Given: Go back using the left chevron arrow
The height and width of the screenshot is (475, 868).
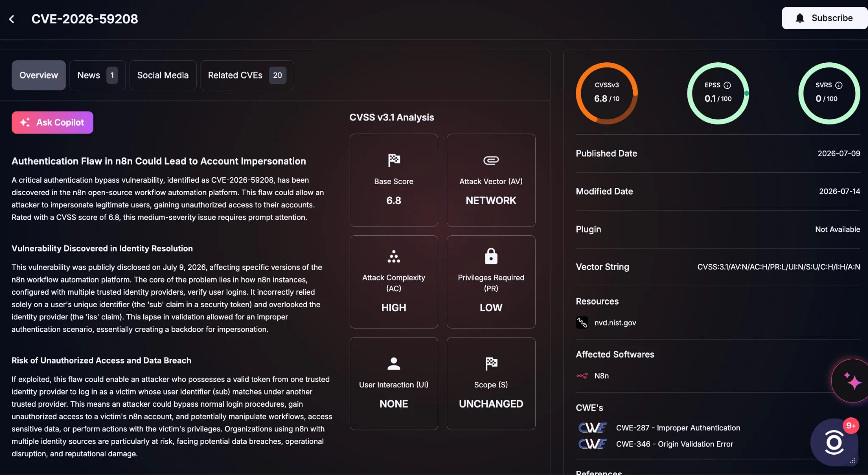Looking at the screenshot, I should [12, 19].
